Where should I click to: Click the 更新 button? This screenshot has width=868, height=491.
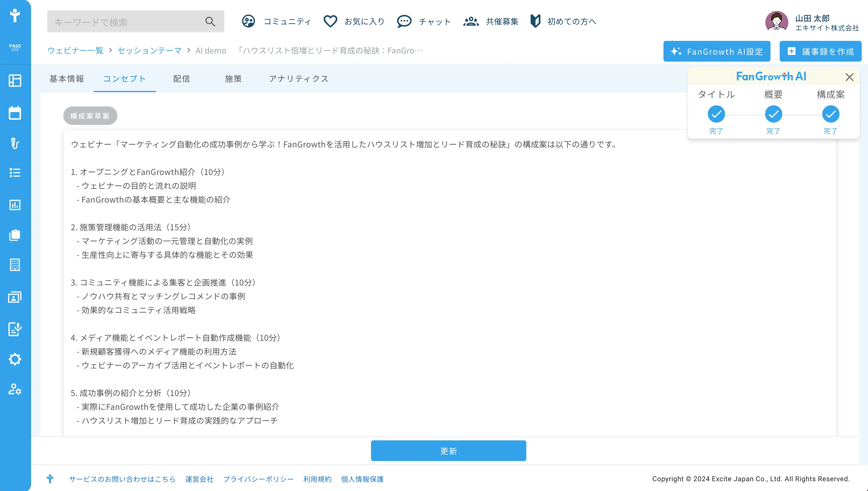448,450
